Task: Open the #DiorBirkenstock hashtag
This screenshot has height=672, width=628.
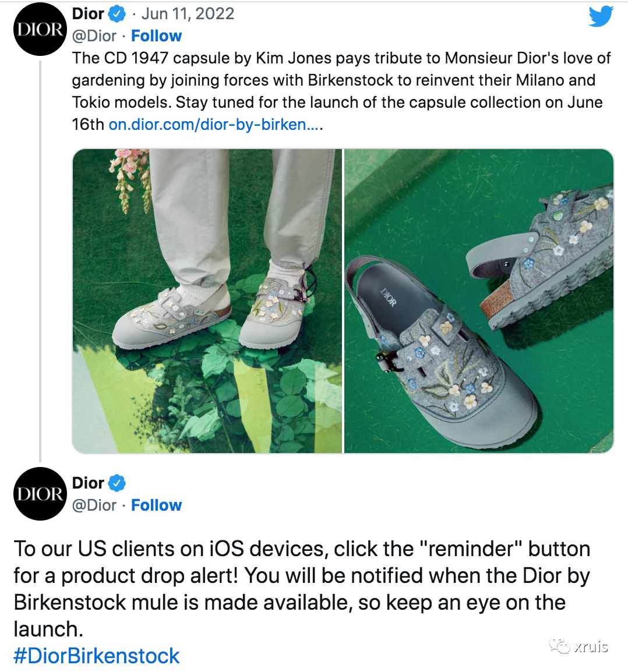Action: pos(97,656)
